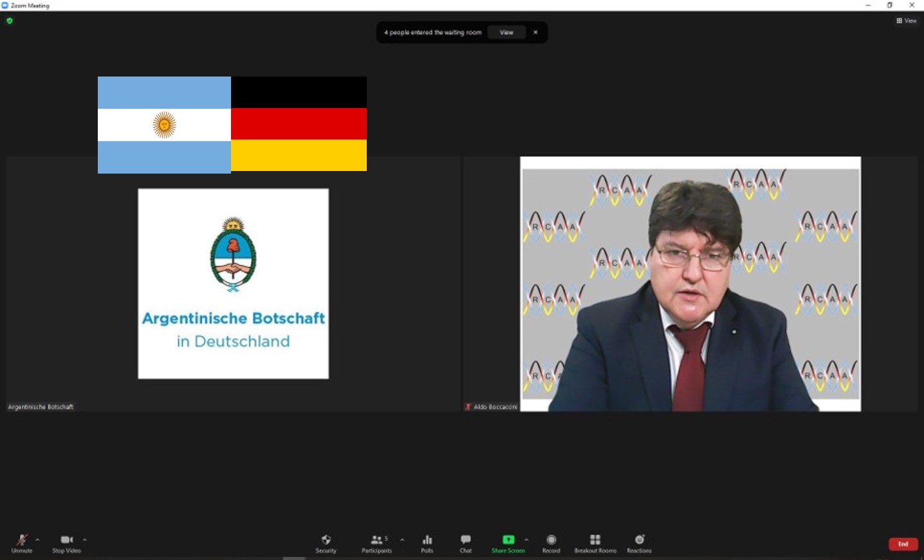Select the Argentinische Botschaft video tile

click(x=233, y=284)
